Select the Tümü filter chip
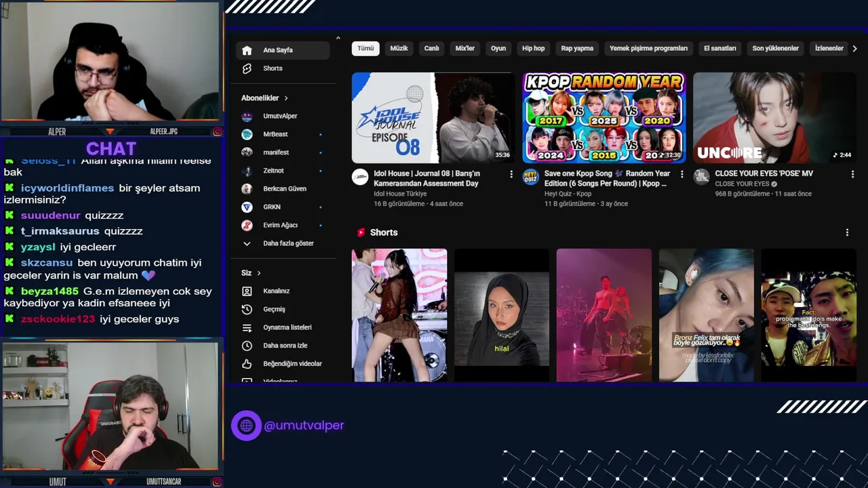This screenshot has height=488, width=868. tap(366, 49)
